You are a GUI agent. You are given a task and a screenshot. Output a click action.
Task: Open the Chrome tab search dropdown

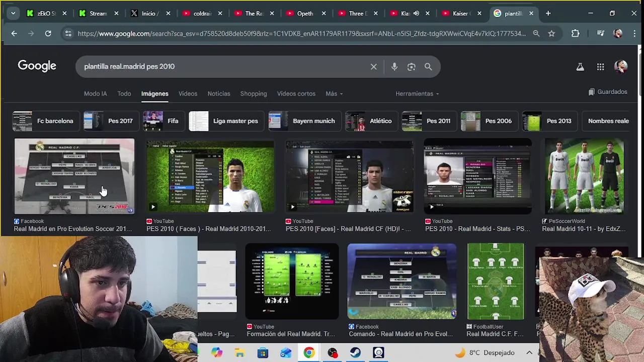(x=13, y=13)
